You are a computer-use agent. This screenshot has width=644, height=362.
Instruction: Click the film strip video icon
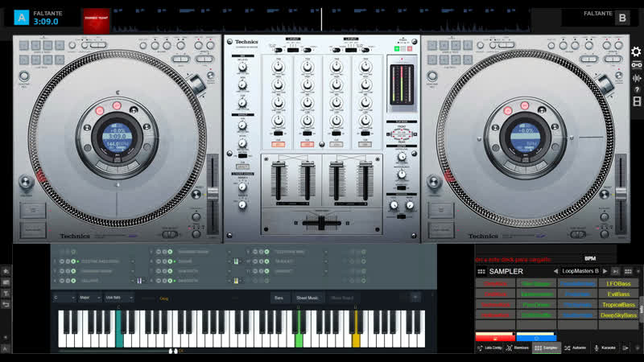(637, 101)
